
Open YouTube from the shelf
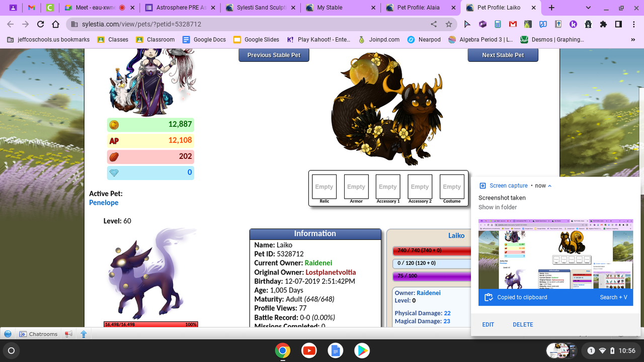coord(309,350)
